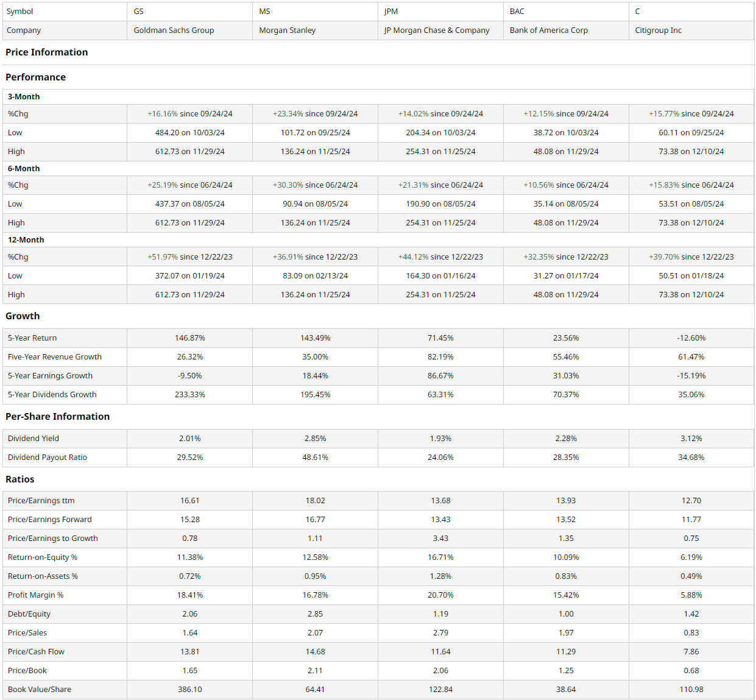Click the Per-Share Information heading

click(58, 417)
